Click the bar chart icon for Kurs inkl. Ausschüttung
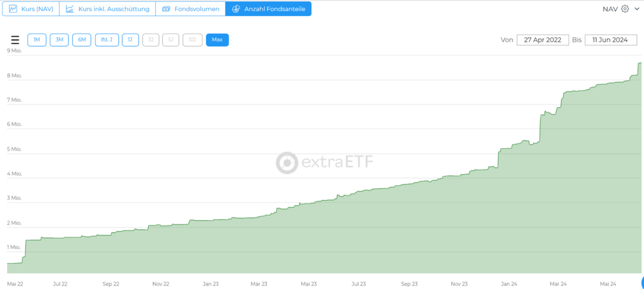 pyautogui.click(x=70, y=9)
